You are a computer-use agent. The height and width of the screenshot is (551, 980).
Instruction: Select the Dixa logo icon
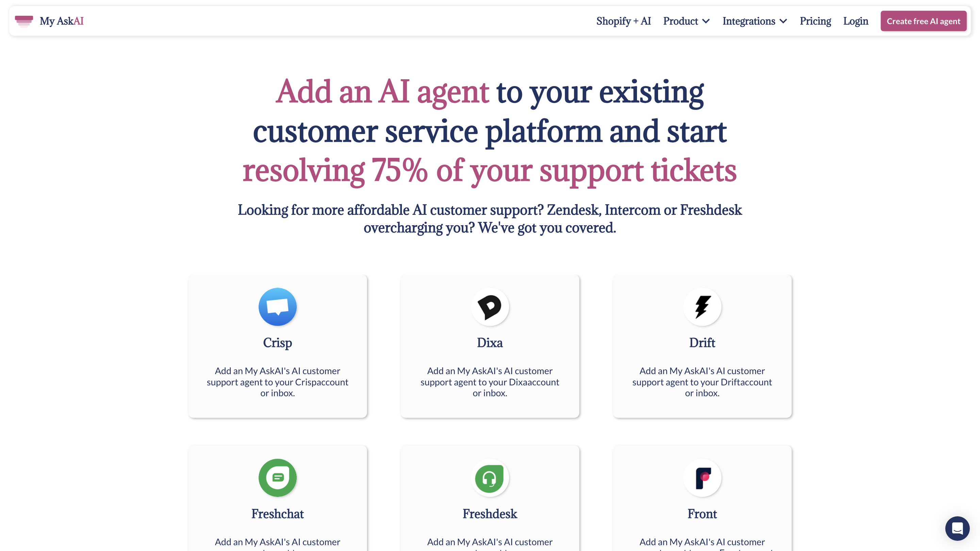tap(490, 306)
